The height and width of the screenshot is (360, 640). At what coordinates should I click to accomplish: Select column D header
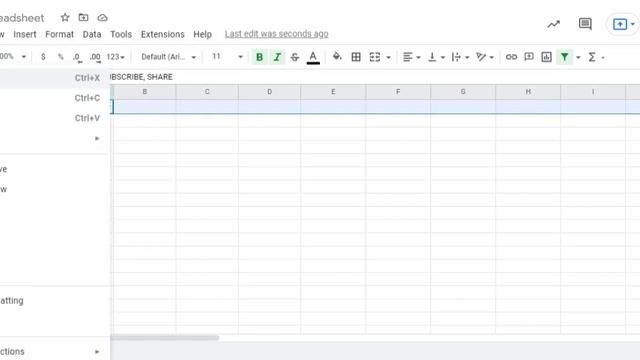tap(269, 92)
